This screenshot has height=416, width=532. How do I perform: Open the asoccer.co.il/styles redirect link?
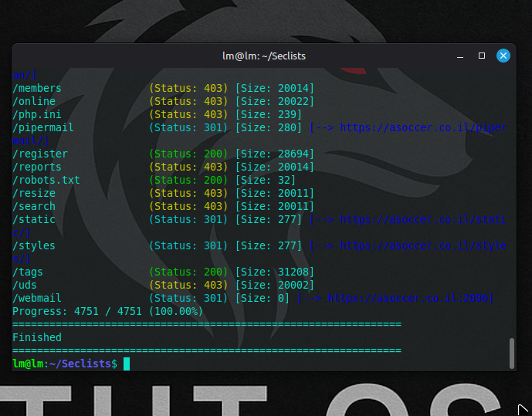[423, 245]
